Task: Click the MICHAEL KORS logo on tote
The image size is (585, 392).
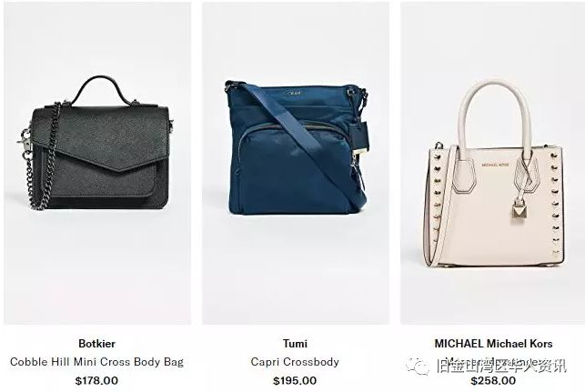Action: [x=495, y=165]
